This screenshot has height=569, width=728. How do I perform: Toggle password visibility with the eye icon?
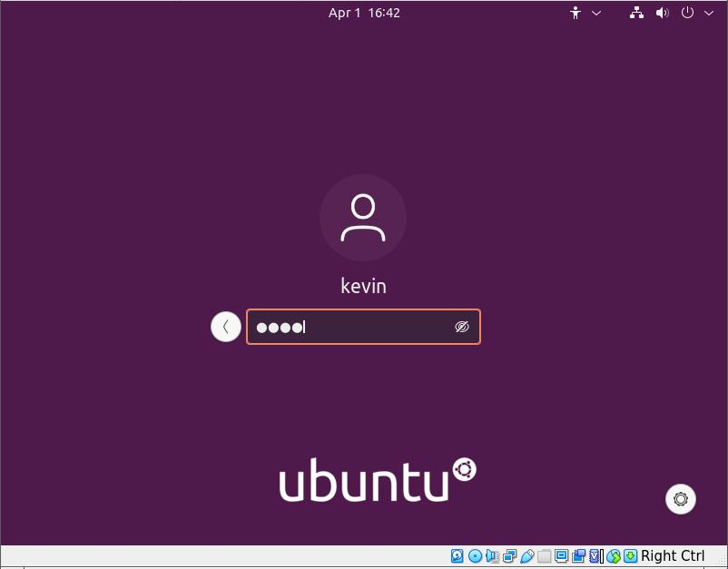[x=462, y=328]
